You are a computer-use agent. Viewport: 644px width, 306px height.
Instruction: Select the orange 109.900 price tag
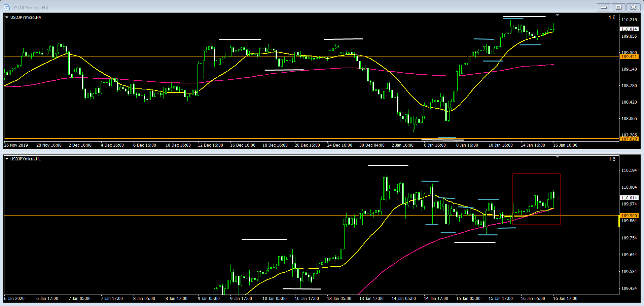629,216
